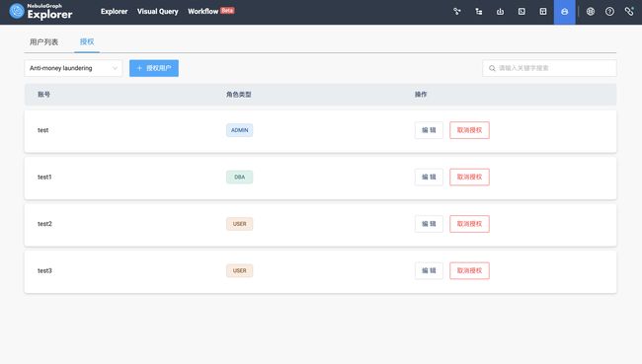Click 编辑 for user test1
The image size is (642, 364).
click(x=429, y=178)
